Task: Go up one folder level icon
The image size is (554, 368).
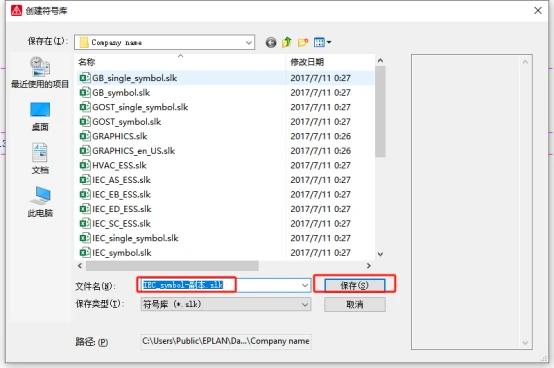Action: coord(287,42)
